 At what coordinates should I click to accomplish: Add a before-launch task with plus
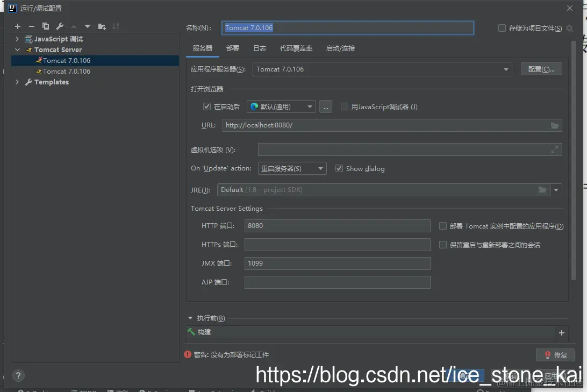tap(562, 333)
